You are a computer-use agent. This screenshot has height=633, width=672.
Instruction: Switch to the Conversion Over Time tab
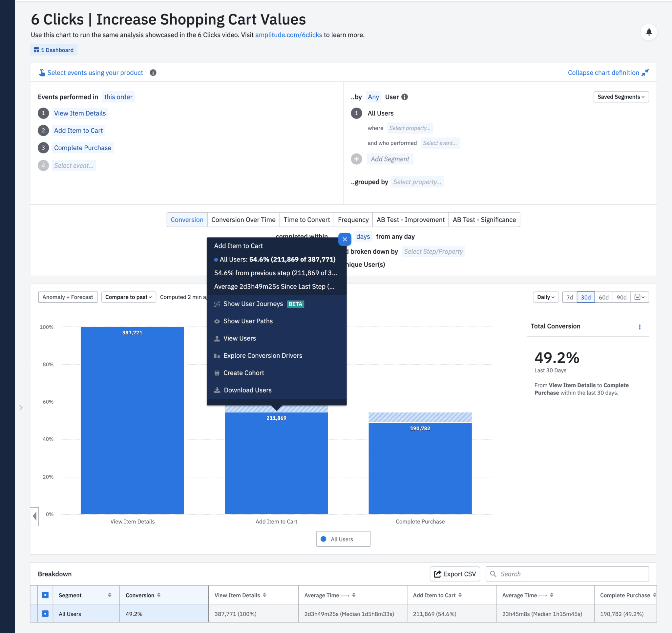click(243, 220)
